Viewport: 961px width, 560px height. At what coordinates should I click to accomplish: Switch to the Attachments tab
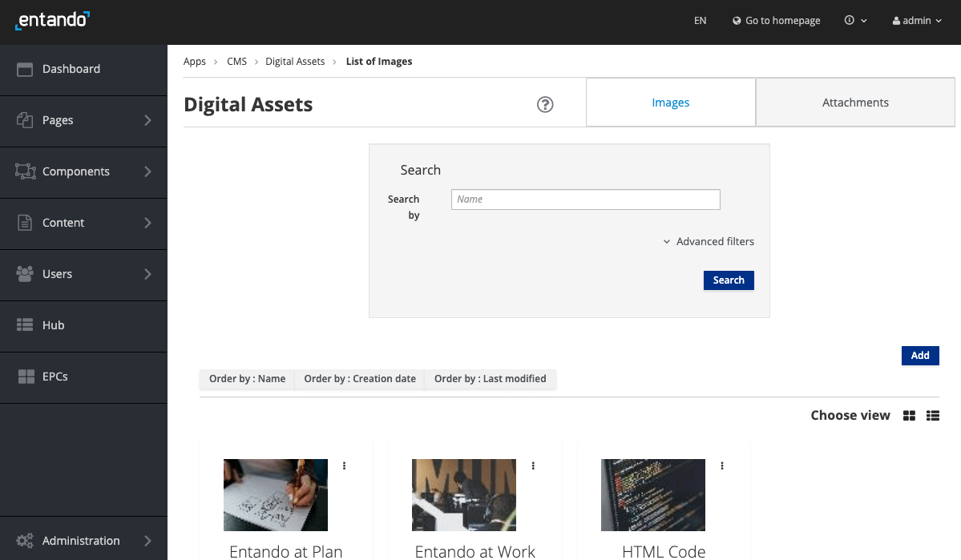point(855,102)
